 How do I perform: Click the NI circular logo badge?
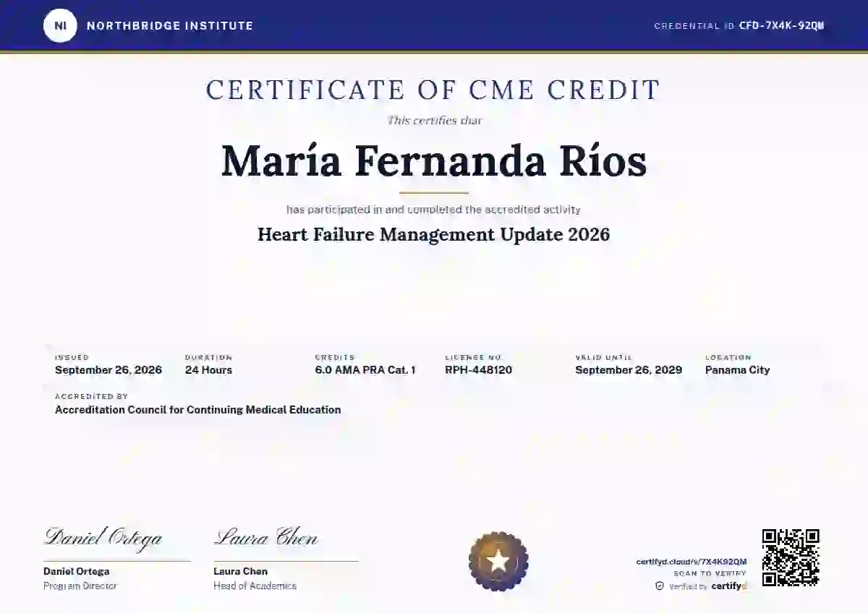(x=60, y=26)
